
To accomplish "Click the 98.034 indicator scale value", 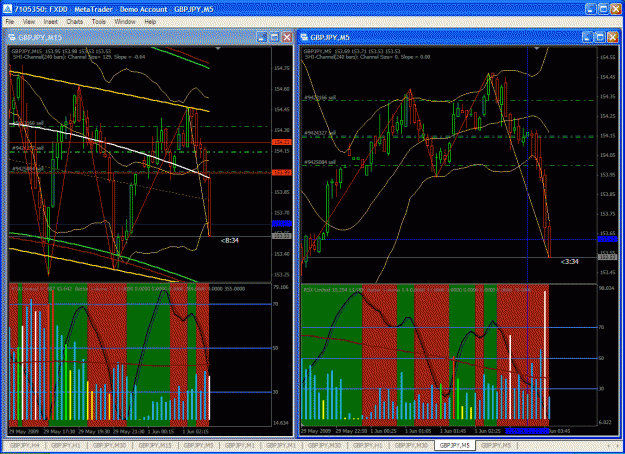I will click(x=607, y=288).
